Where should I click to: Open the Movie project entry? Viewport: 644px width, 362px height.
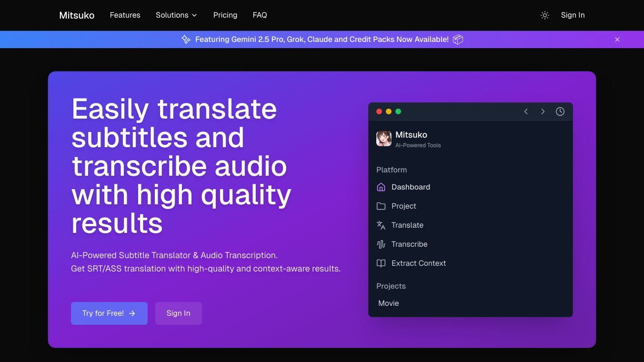click(389, 303)
